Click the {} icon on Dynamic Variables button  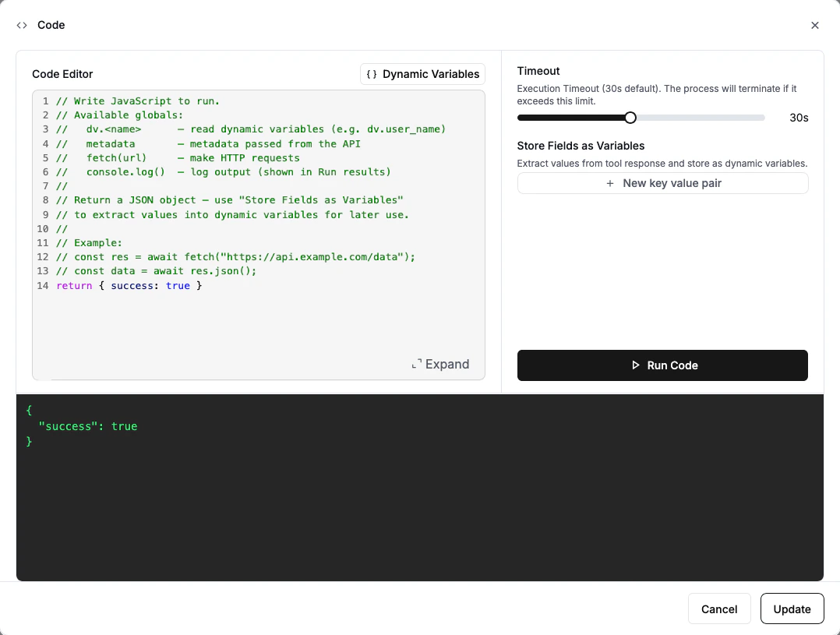tap(372, 74)
